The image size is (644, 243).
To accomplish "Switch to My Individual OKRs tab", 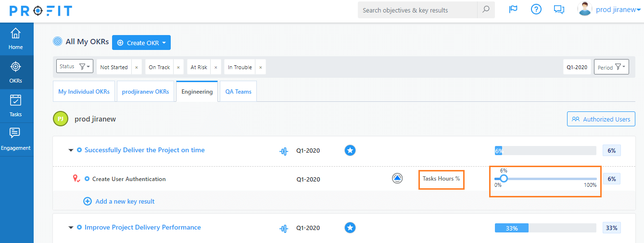I will [x=84, y=92].
